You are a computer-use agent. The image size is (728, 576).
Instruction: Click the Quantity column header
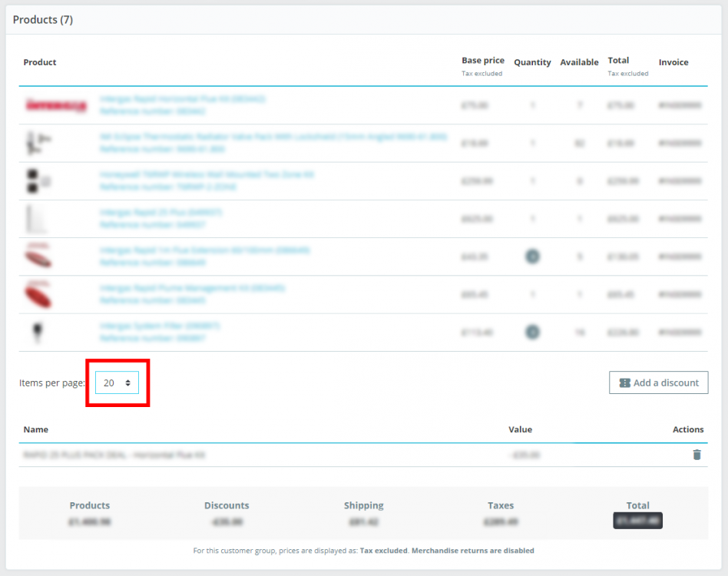click(532, 62)
